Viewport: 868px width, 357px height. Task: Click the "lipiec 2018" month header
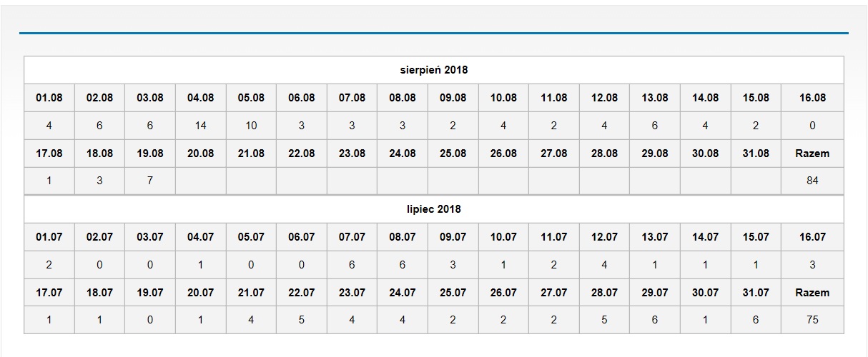click(434, 209)
